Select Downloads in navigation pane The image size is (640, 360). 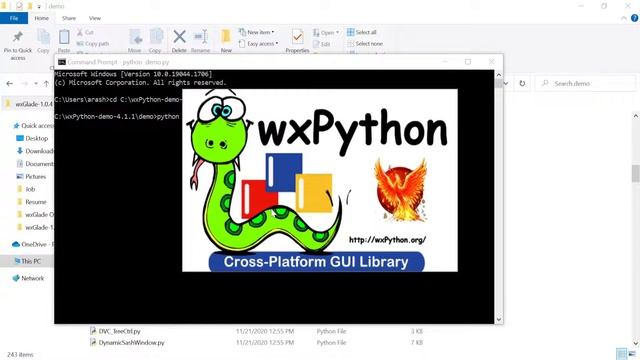[x=35, y=151]
